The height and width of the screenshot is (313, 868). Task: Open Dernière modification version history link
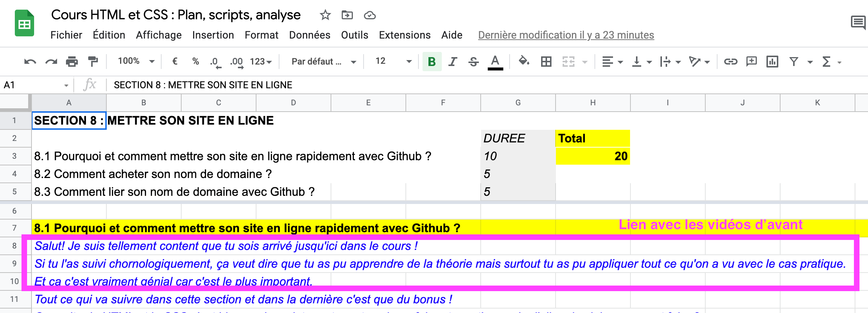[566, 35]
